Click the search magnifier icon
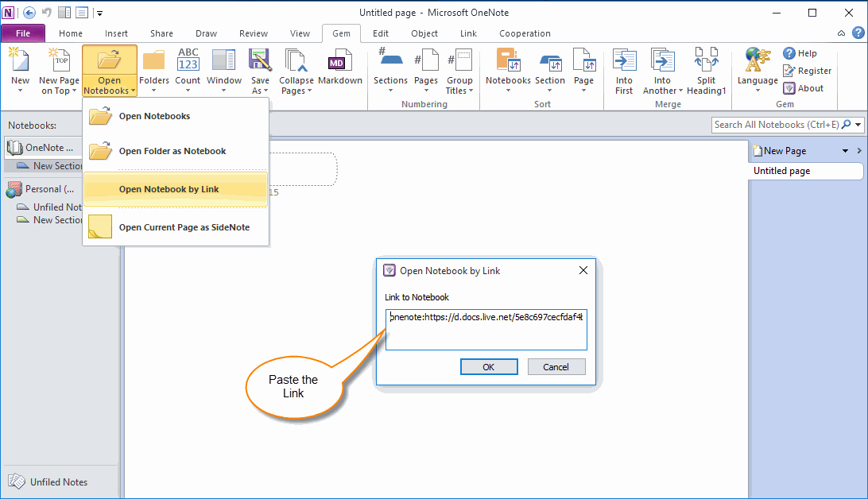Viewport: 868px width, 499px height. (846, 125)
